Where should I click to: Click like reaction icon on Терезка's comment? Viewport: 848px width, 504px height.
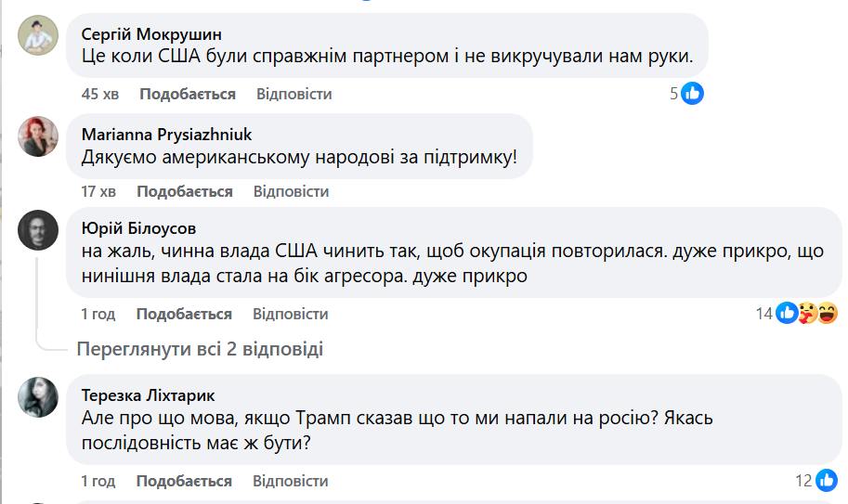pos(826,481)
